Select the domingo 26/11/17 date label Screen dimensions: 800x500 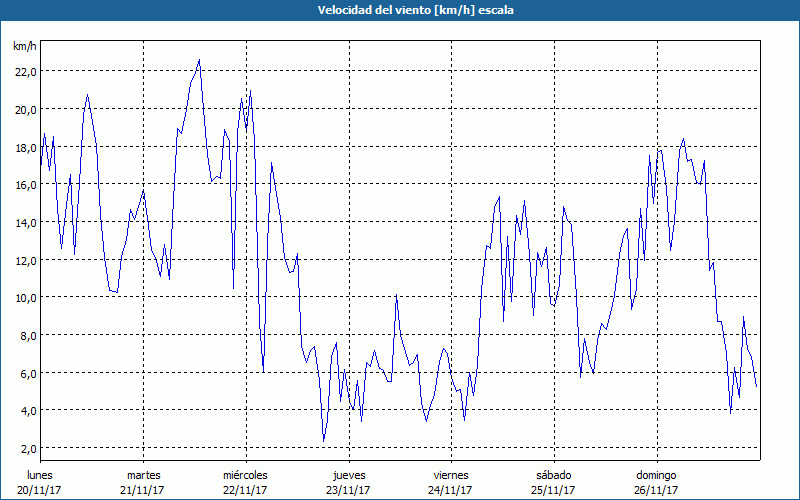(656, 482)
